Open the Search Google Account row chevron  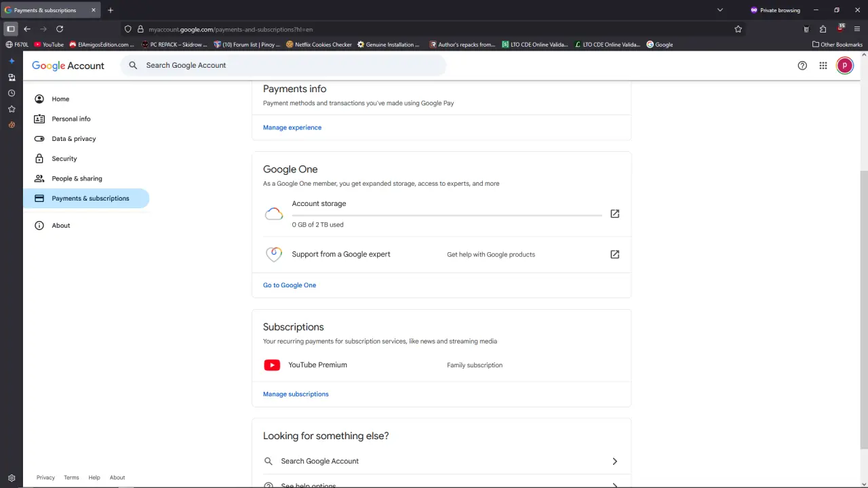[x=615, y=462]
